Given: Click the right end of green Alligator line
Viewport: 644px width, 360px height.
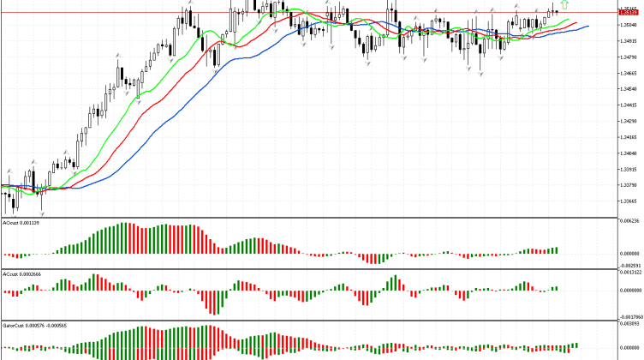Looking at the screenshot, I should click(x=568, y=19).
